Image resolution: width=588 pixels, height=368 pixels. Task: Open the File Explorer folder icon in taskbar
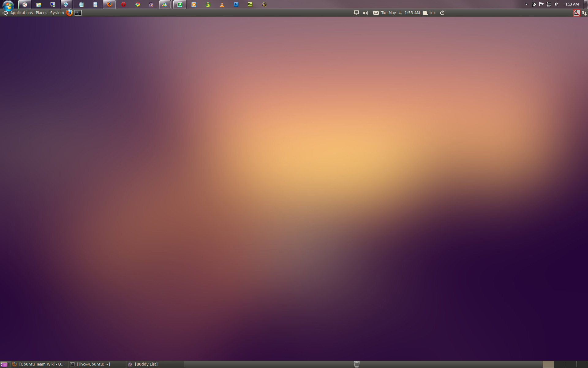tap(39, 5)
